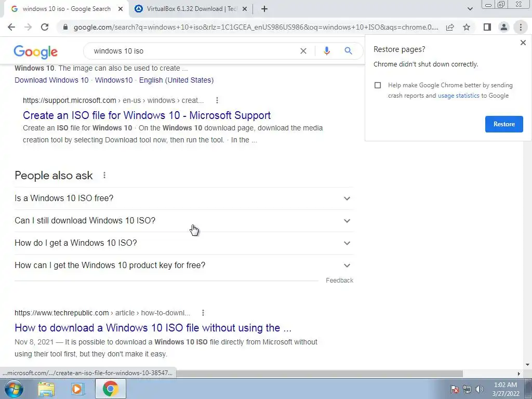Click the padlock site info icon
532x399 pixels.
pyautogui.click(x=65, y=27)
